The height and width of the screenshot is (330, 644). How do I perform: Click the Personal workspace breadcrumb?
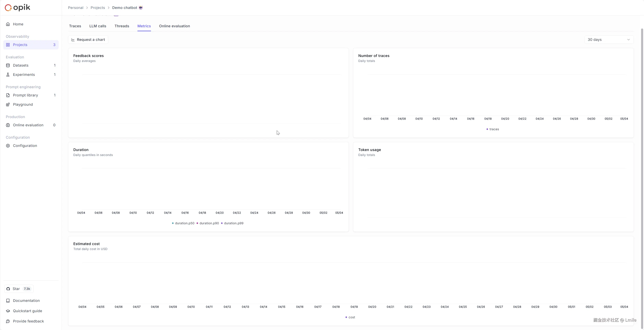click(76, 8)
